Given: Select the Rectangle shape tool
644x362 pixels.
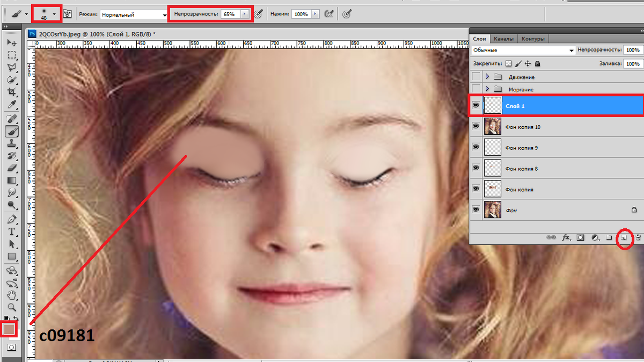Looking at the screenshot, I should [x=12, y=256].
